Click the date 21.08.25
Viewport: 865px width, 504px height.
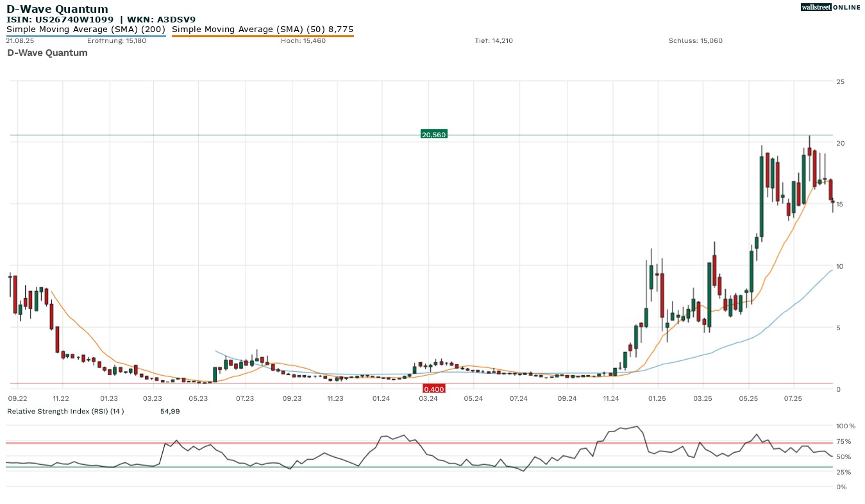pyautogui.click(x=19, y=40)
